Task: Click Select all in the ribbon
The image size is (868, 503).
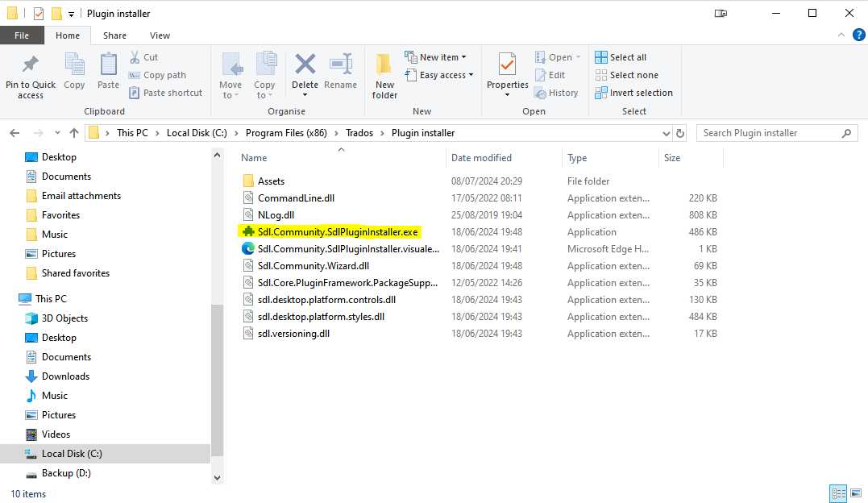Action: 621,57
